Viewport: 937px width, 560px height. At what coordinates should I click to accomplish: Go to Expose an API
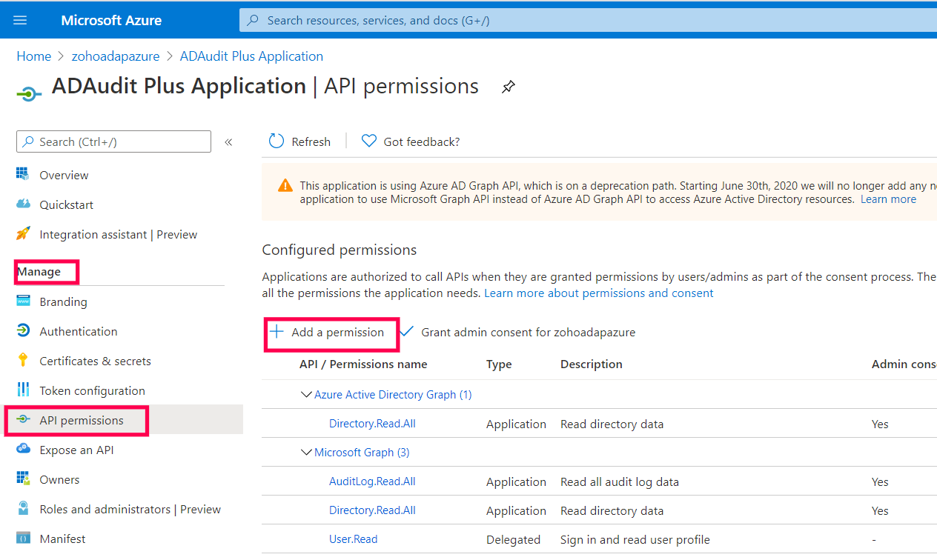(76, 450)
